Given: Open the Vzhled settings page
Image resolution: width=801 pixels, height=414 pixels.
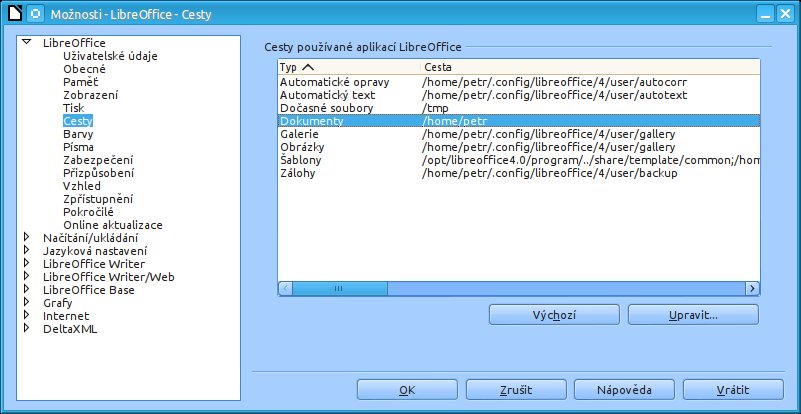Looking at the screenshot, I should (82, 186).
